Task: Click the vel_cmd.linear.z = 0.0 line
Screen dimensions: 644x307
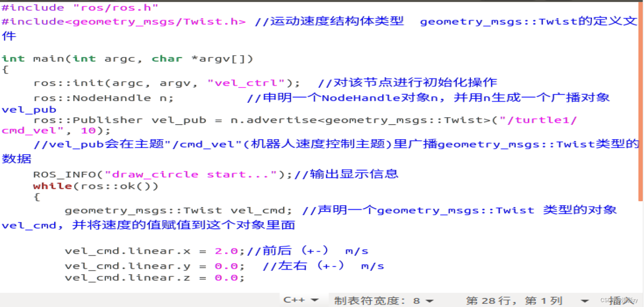Action: 155,277
